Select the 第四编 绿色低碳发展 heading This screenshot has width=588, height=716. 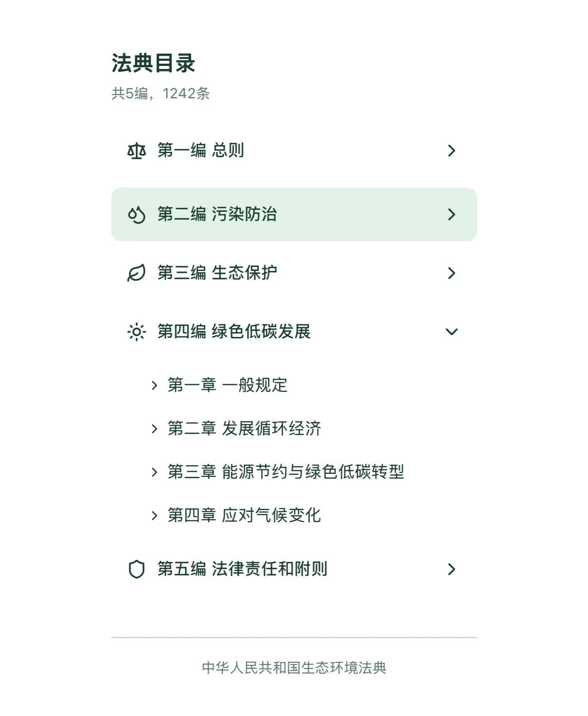click(x=234, y=332)
